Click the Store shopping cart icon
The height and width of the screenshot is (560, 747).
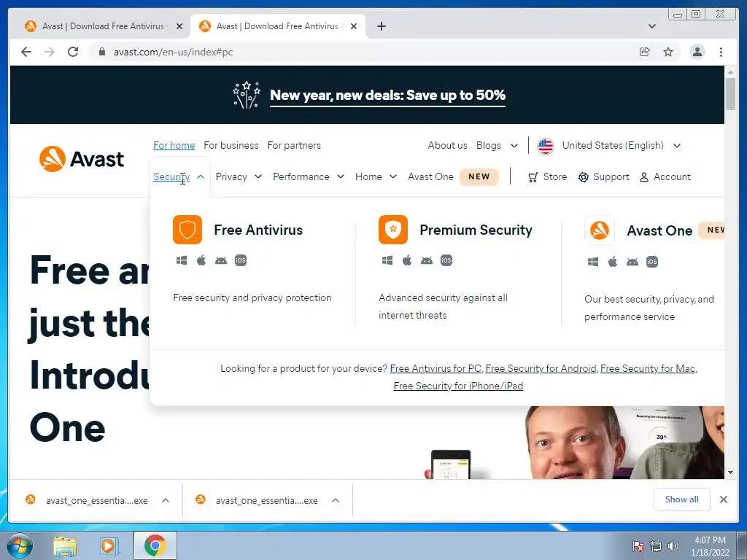(533, 177)
